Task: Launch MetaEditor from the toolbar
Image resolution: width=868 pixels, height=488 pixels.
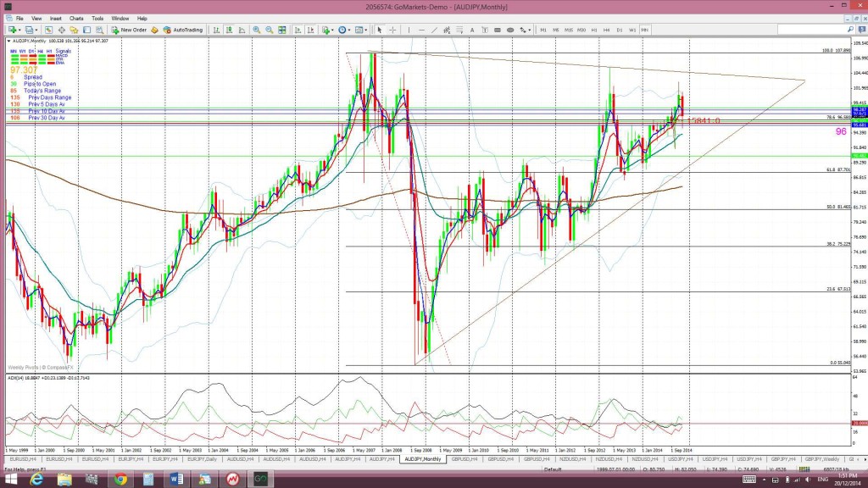Action: coord(154,30)
